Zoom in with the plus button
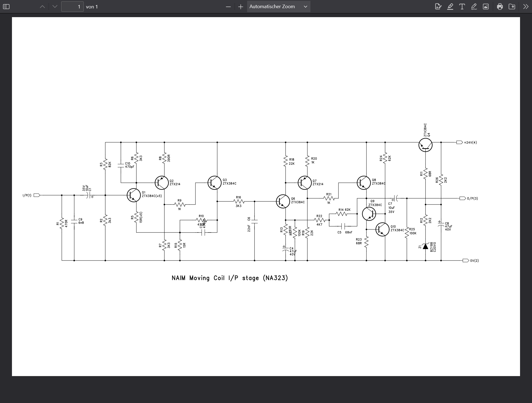Image resolution: width=532 pixels, height=403 pixels. 241,7
